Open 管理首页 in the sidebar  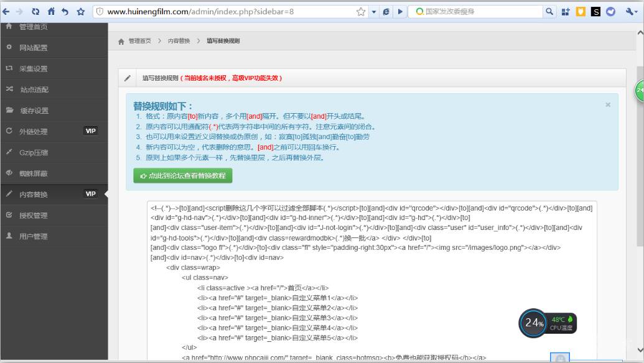54,27
